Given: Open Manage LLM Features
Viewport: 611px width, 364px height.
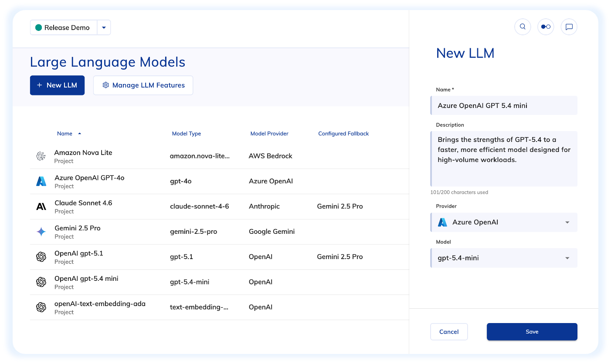Looking at the screenshot, I should click(143, 85).
